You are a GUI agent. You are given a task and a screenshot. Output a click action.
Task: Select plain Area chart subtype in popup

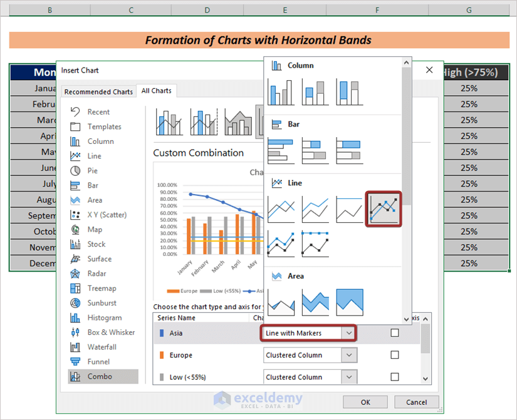281,302
